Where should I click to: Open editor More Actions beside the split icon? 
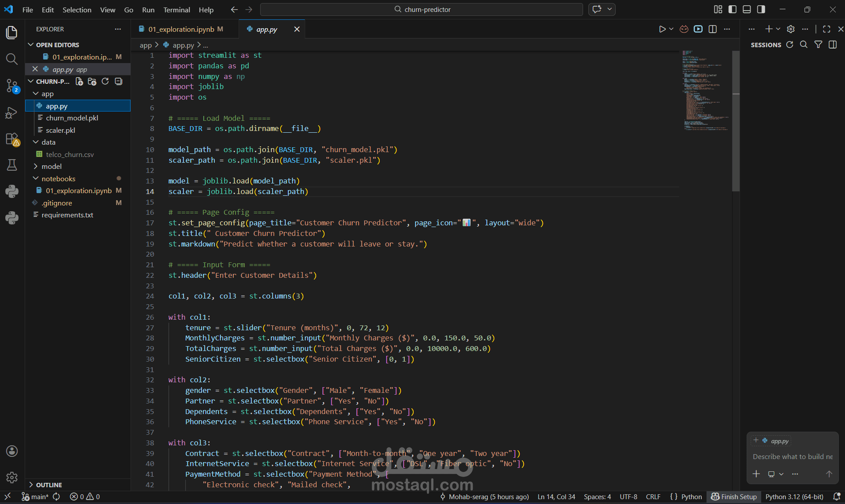(727, 29)
